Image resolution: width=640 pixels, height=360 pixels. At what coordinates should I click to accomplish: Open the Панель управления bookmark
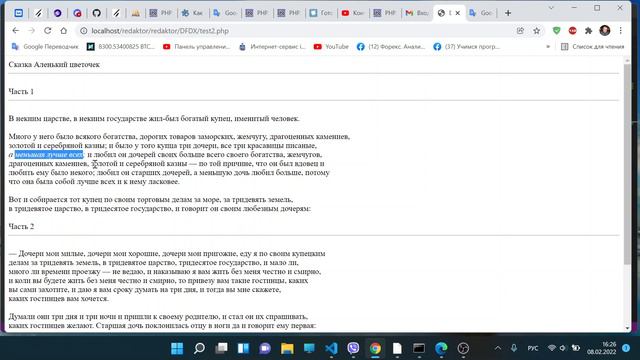pyautogui.click(x=197, y=47)
